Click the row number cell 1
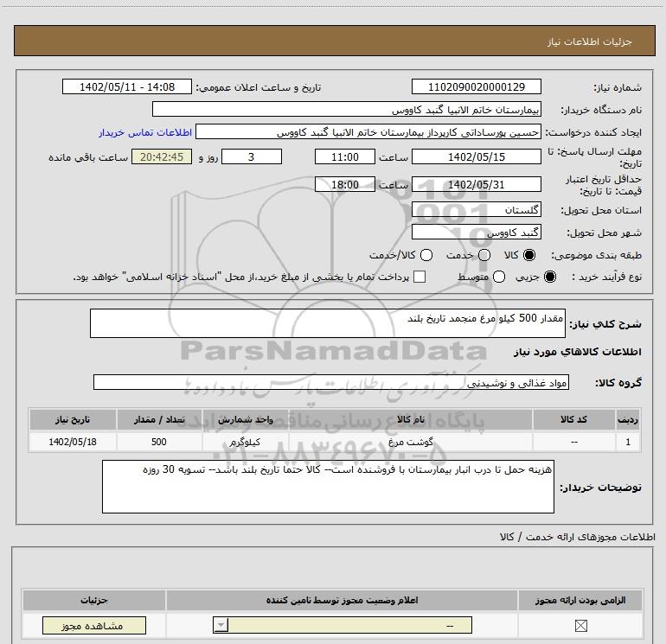This screenshot has height=644, width=666. pyautogui.click(x=628, y=442)
